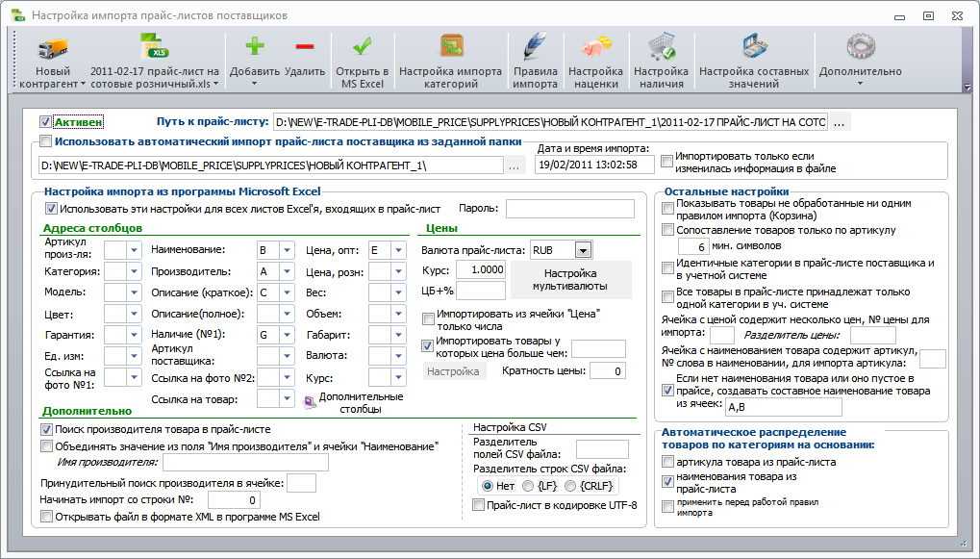Click the red minus Удалить icon
Viewport: 980px width, 559px height.
(x=304, y=46)
